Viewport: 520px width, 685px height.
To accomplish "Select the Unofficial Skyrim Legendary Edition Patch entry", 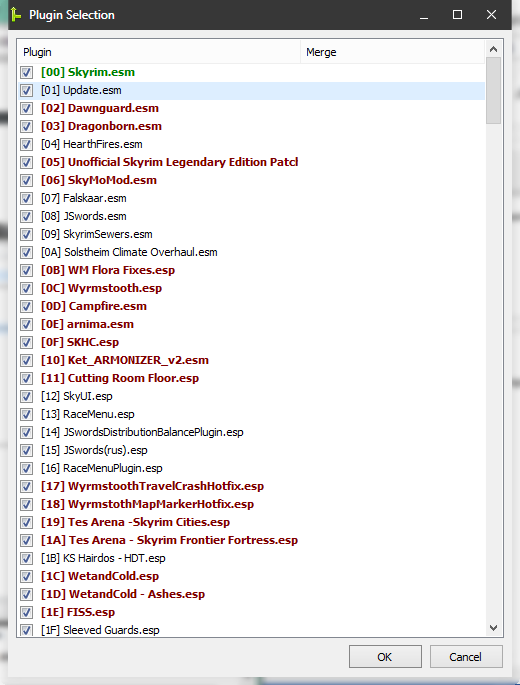I will point(170,162).
